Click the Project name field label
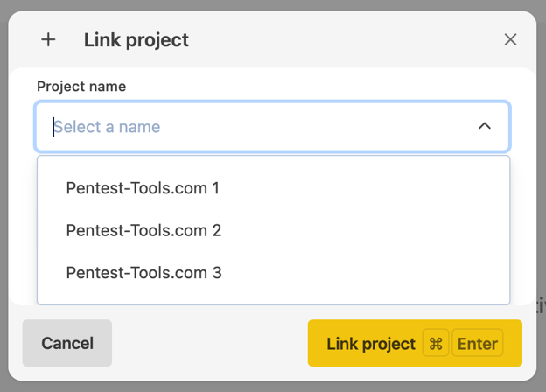The width and height of the screenshot is (546, 392). pyautogui.click(x=81, y=87)
